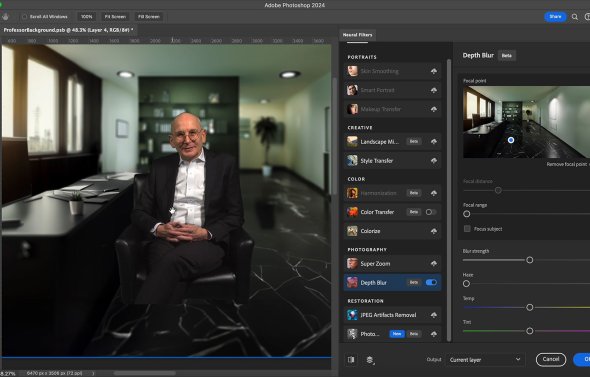Click the Tint slider handle
Screen dimensions: 590x377
click(x=529, y=331)
